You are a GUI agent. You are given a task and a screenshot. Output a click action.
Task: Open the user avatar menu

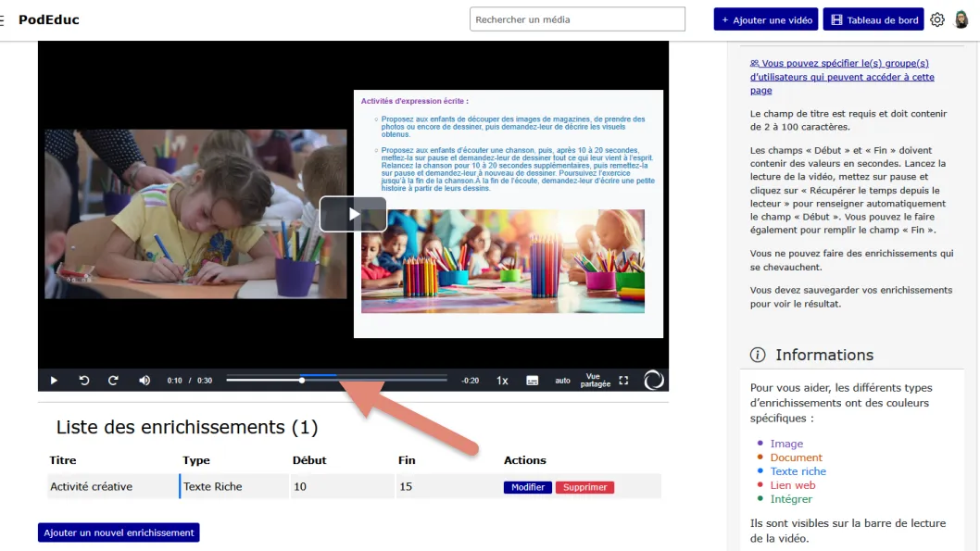[961, 20]
